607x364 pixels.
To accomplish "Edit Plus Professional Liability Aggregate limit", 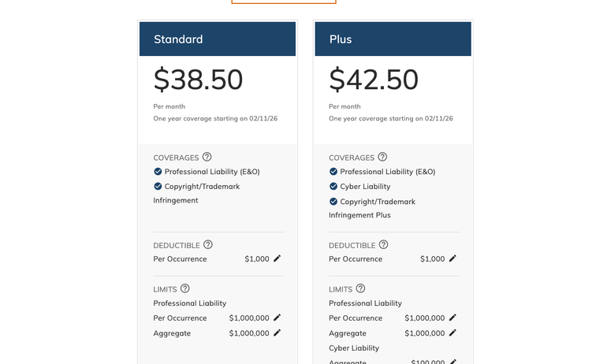I will click(452, 332).
